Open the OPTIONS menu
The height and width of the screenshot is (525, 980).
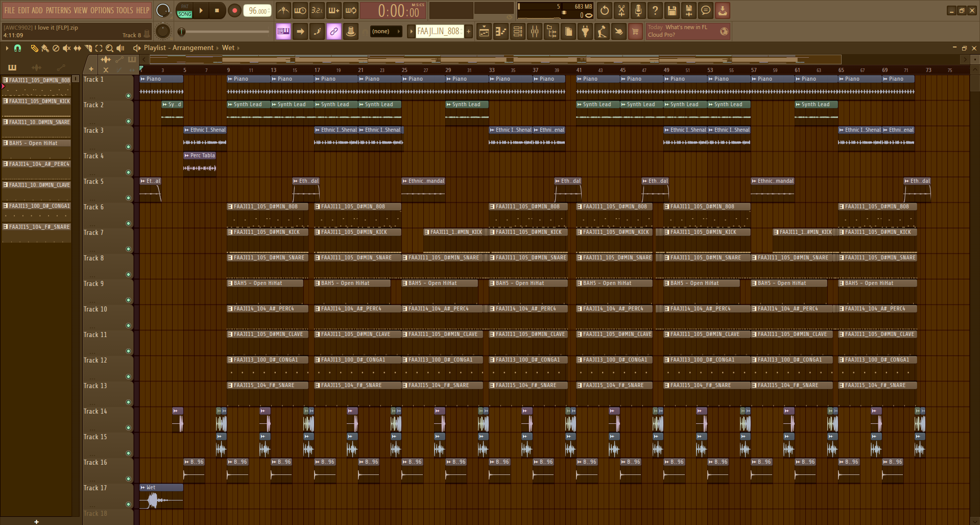click(102, 10)
